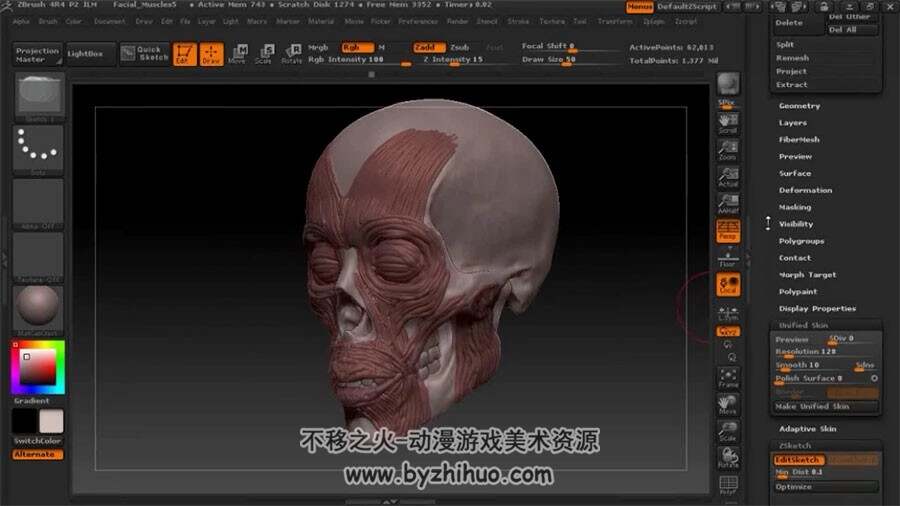Toggle PolyF polyframe display
The image size is (900, 506).
coord(728,485)
